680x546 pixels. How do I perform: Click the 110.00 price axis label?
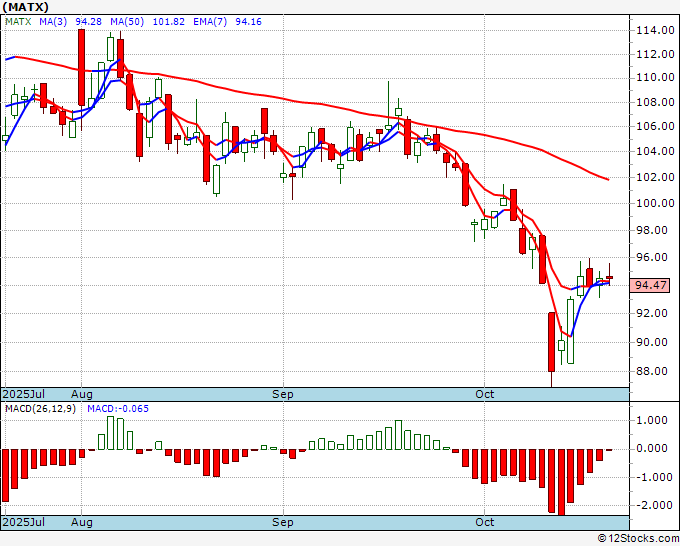tap(655, 78)
